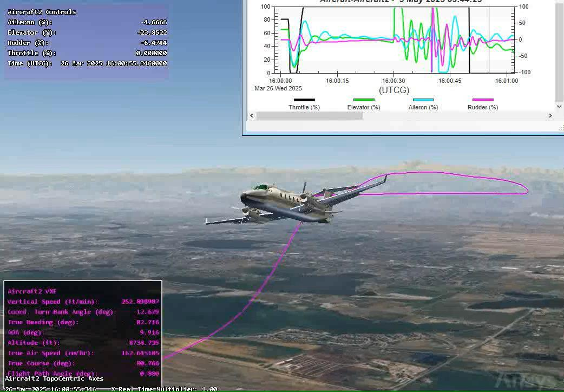Click the '(UTCG)' axis title on graph
The image size is (564, 392).
(394, 90)
